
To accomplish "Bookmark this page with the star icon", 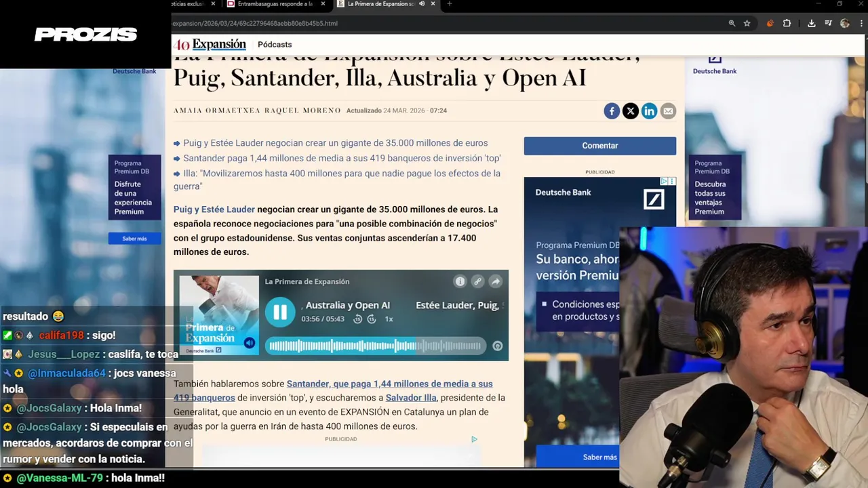I will tap(747, 23).
